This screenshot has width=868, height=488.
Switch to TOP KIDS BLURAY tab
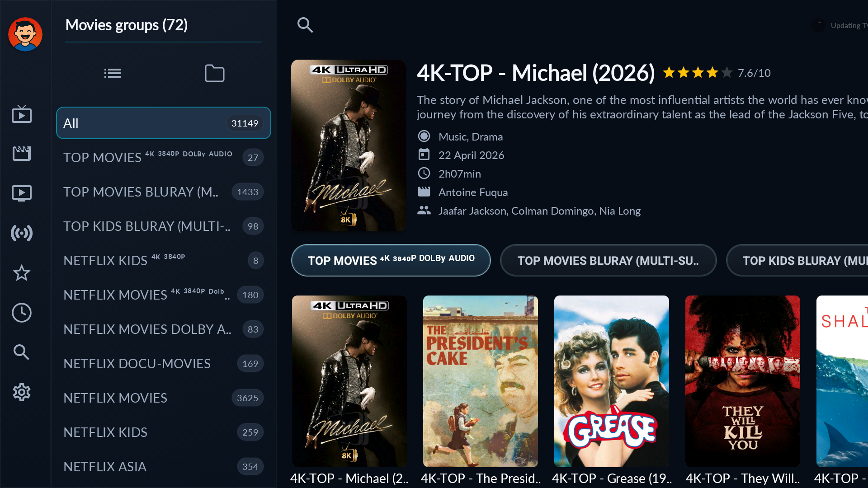[x=797, y=260]
